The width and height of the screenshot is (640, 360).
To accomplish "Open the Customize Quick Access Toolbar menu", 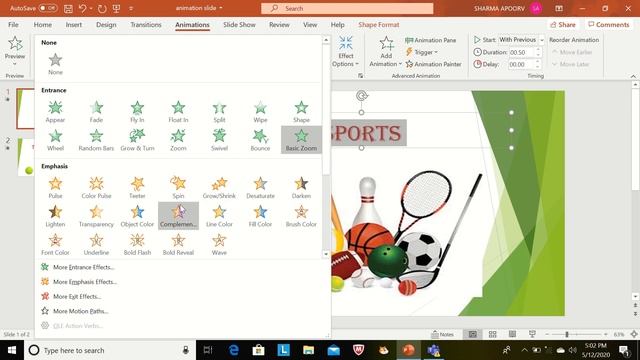I will tap(131, 8).
